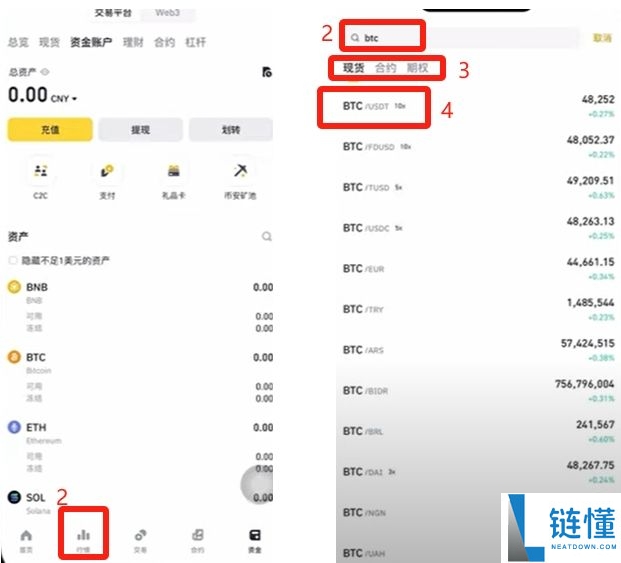Tap the asset history icon beside 总资产
The image size is (621, 563).
point(267,72)
